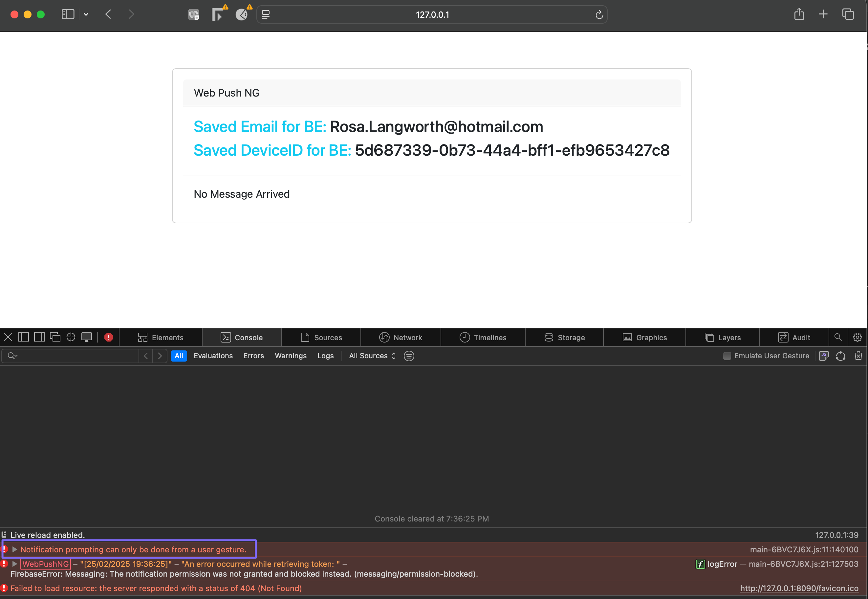Open device settings monitor icon
This screenshot has width=868, height=599.
(x=87, y=337)
